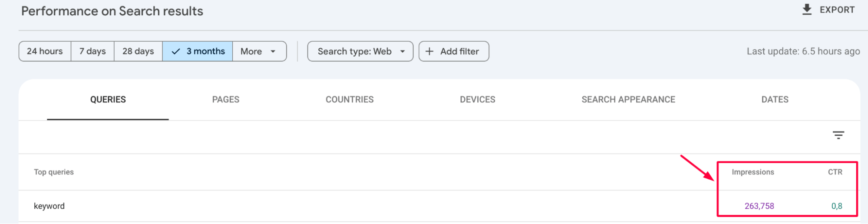Screen dimensions: 868x224
Task: Open the table filter rows icon
Action: [x=838, y=135]
